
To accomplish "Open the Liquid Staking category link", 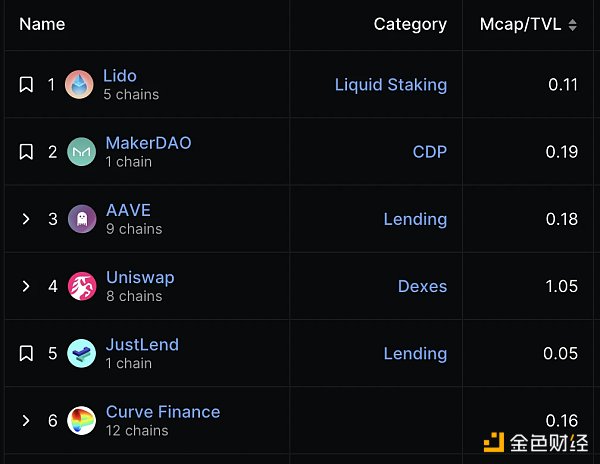I will pyautogui.click(x=391, y=85).
